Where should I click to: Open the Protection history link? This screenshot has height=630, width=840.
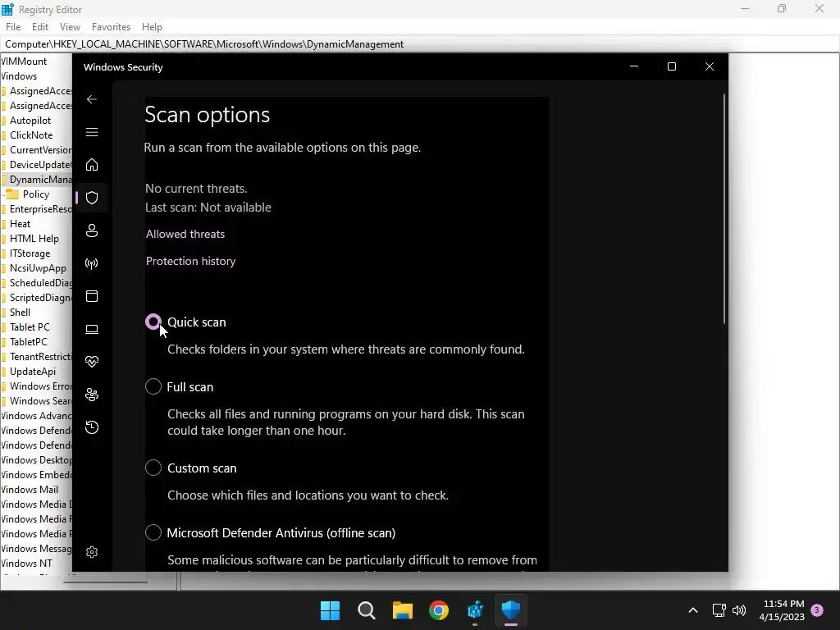coord(190,262)
